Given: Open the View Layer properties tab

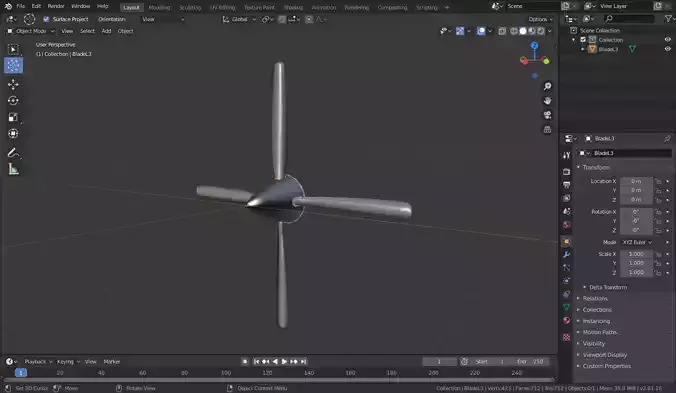Looking at the screenshot, I should pos(566,198).
